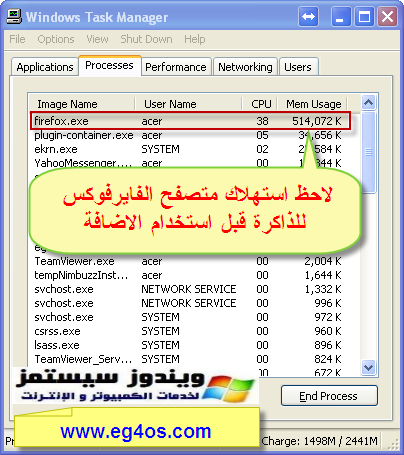Select the firefox.exe process row
This screenshot has height=455, width=404.
(x=190, y=121)
